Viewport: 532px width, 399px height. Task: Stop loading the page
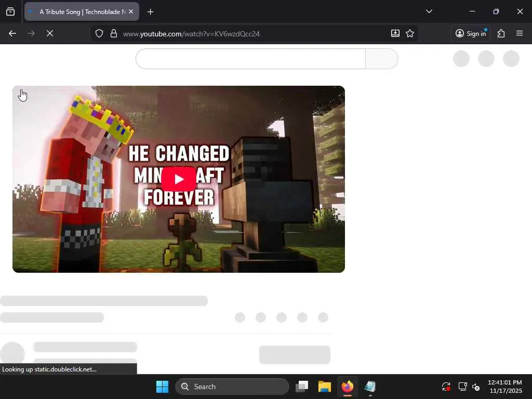[x=50, y=33]
